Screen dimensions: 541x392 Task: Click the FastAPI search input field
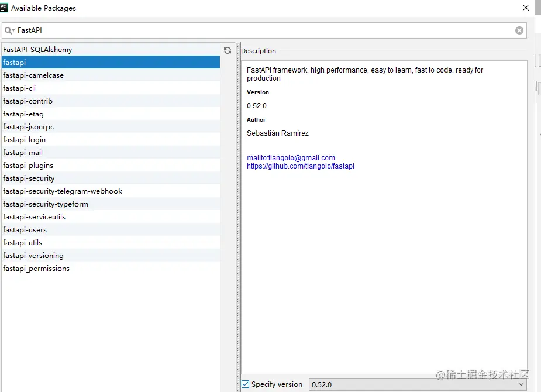(x=264, y=30)
